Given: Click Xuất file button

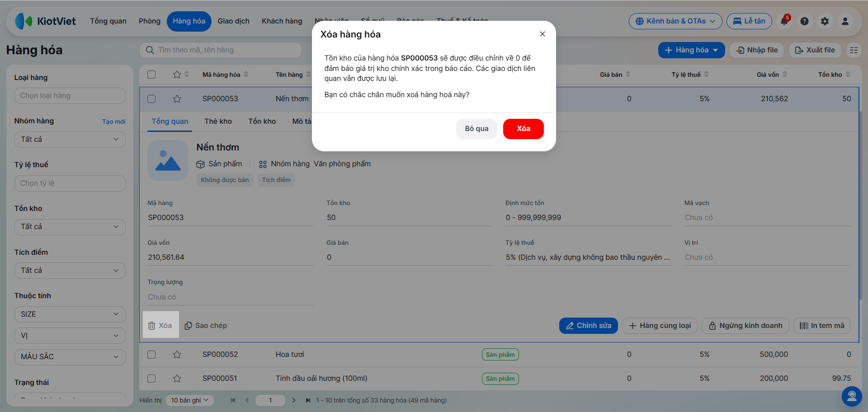Looking at the screenshot, I should (x=815, y=50).
